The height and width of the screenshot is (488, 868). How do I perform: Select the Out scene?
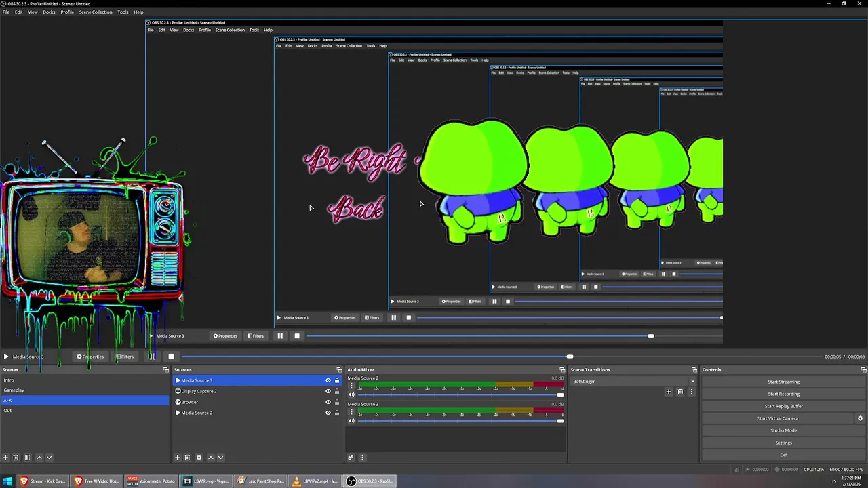click(84, 411)
